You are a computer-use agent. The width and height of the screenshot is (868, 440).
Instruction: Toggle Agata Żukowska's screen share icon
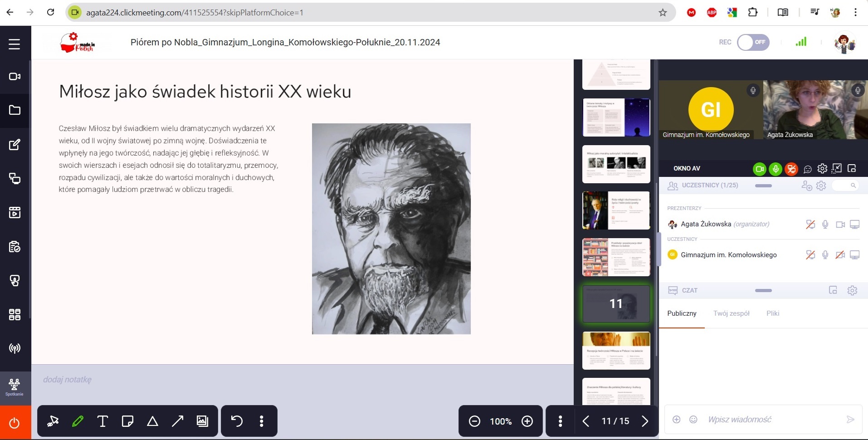point(855,224)
